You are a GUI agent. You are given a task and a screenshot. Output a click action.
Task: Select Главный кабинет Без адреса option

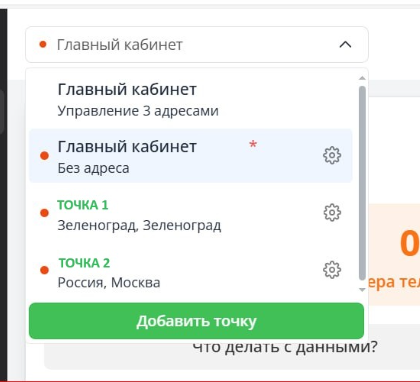[x=191, y=156]
